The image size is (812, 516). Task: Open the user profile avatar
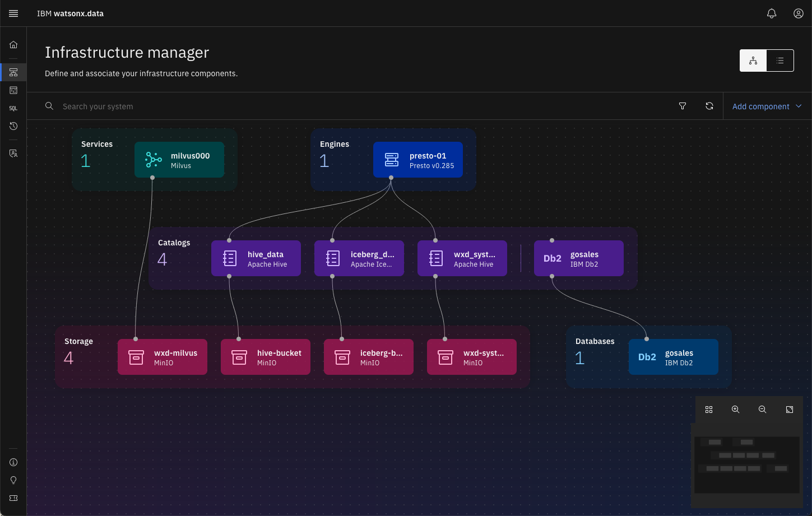799,13
